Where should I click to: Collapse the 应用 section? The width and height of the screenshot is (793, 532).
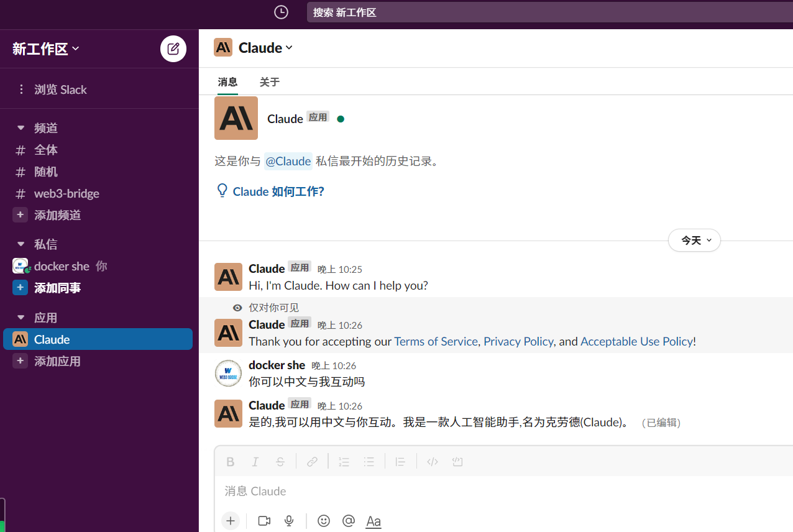coord(21,318)
